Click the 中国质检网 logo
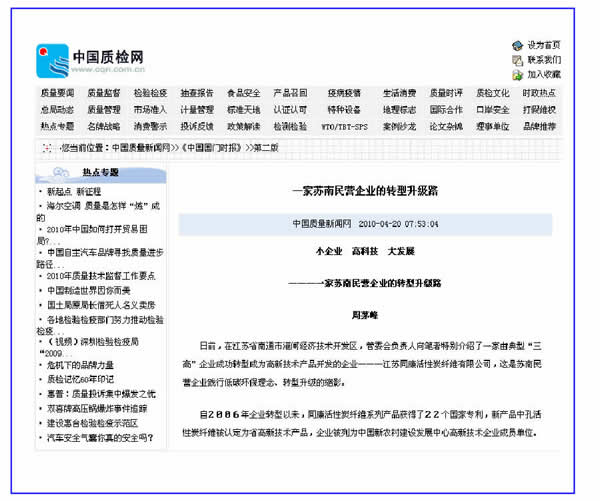 click(x=90, y=61)
